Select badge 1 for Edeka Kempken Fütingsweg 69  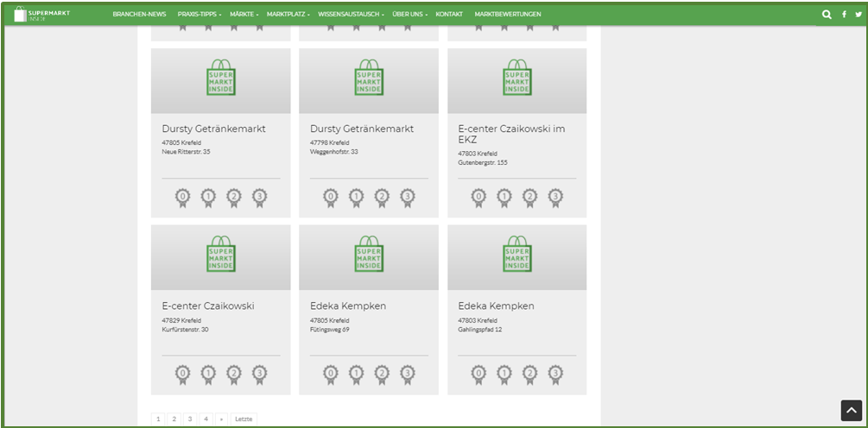(356, 374)
